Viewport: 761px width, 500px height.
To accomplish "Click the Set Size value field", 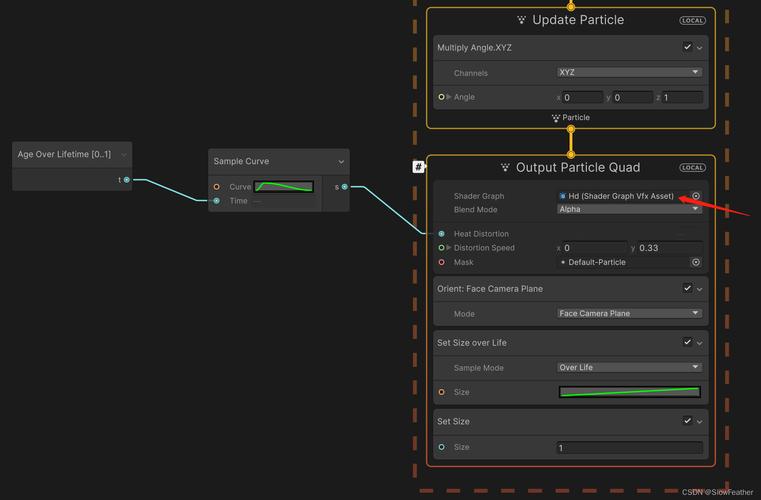I will [x=629, y=448].
